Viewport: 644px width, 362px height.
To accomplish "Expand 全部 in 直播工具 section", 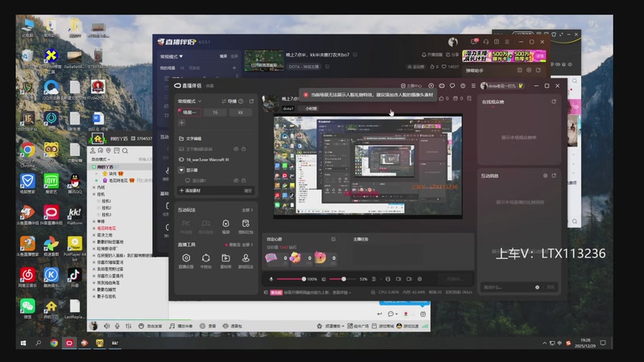I will (x=247, y=245).
